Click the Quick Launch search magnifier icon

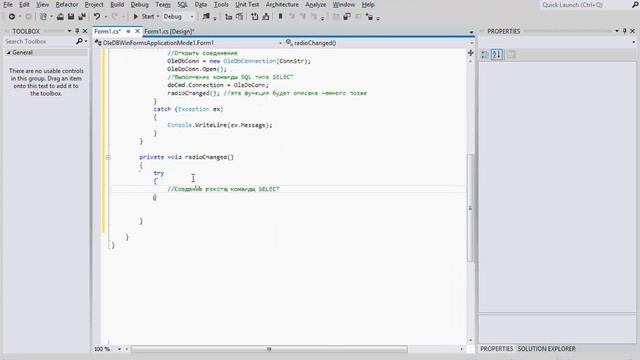click(635, 5)
